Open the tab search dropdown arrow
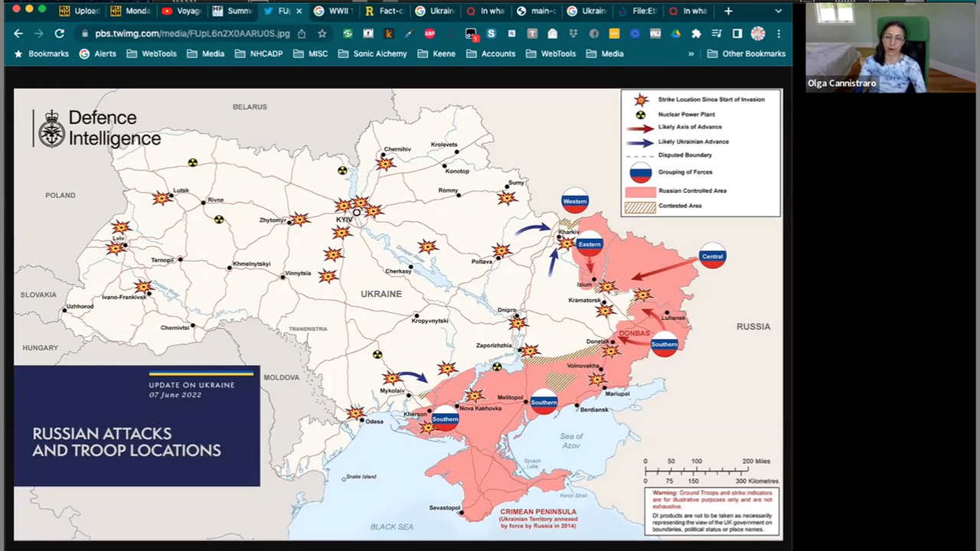Screen dimensions: 980x551 [x=779, y=11]
